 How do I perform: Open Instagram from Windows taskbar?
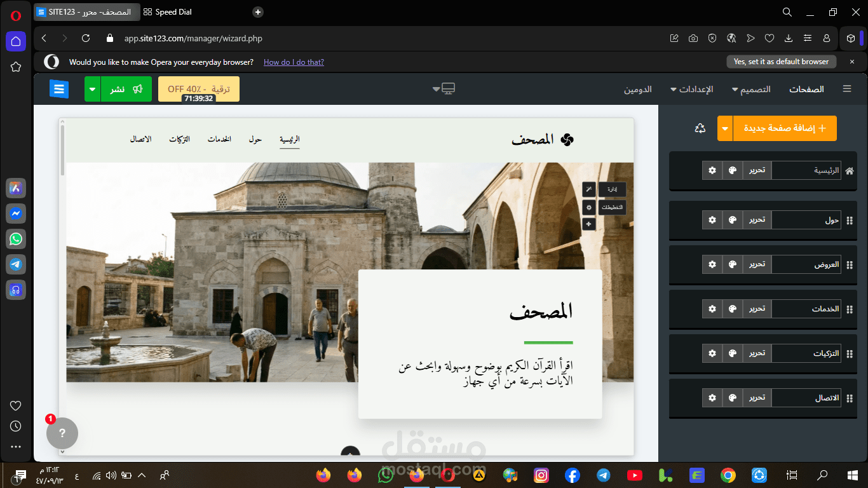point(541,475)
